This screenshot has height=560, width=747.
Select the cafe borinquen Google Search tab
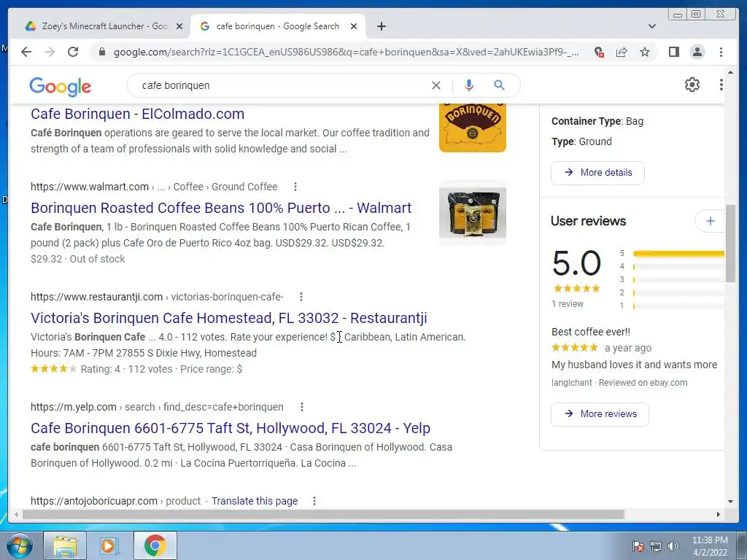coord(278,26)
